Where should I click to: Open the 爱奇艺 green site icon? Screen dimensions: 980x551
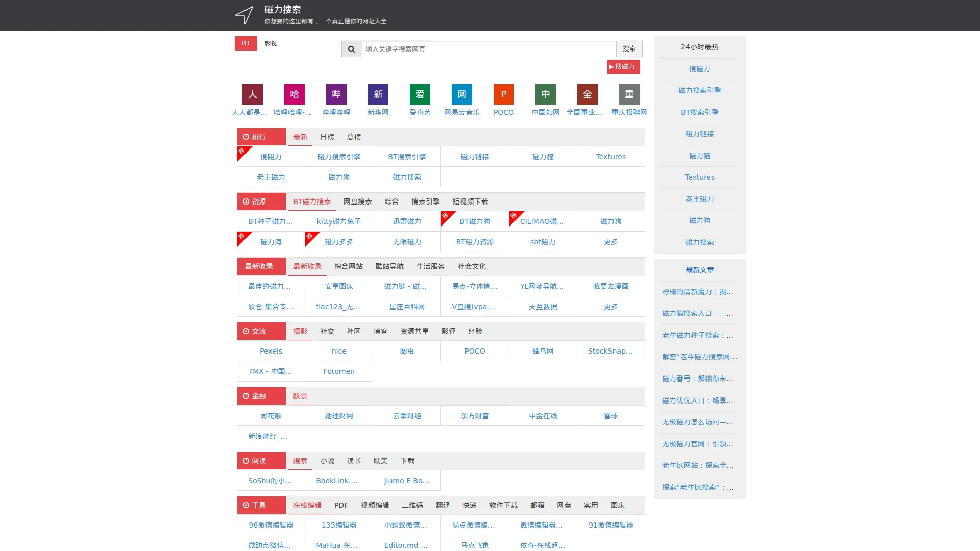420,94
